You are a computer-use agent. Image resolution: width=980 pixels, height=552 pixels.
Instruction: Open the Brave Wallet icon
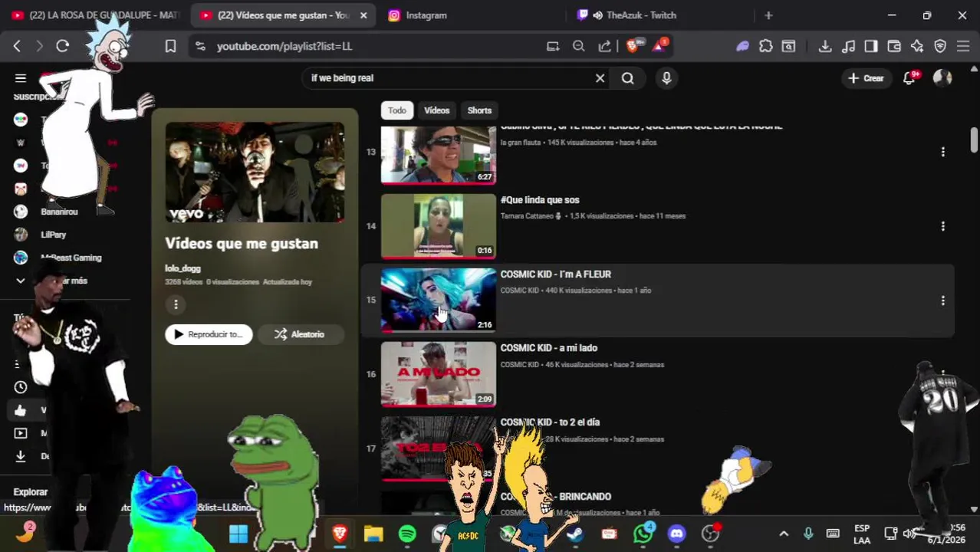point(894,46)
